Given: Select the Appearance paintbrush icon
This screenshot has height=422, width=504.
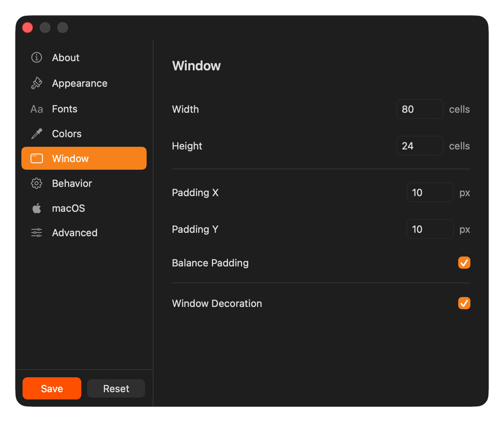Looking at the screenshot, I should click(36, 83).
